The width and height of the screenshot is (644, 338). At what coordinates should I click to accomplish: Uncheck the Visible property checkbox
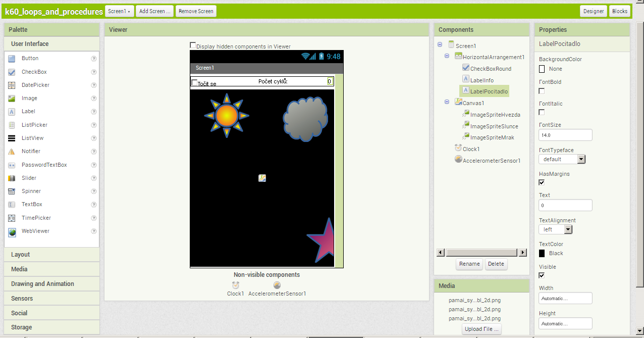tap(542, 275)
